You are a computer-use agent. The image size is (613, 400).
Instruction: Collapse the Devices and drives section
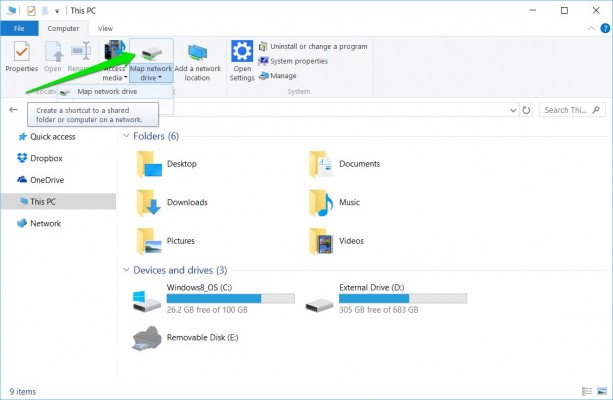(x=125, y=270)
